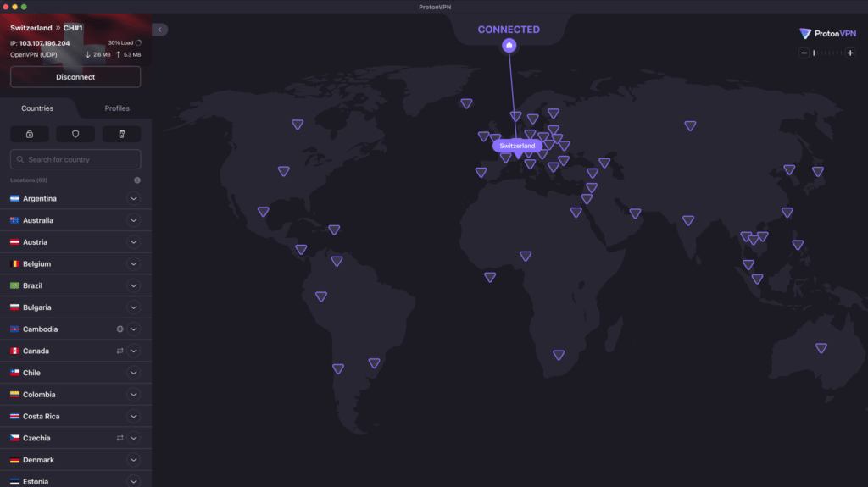Toggle the Kill Switch icon

(x=121, y=134)
